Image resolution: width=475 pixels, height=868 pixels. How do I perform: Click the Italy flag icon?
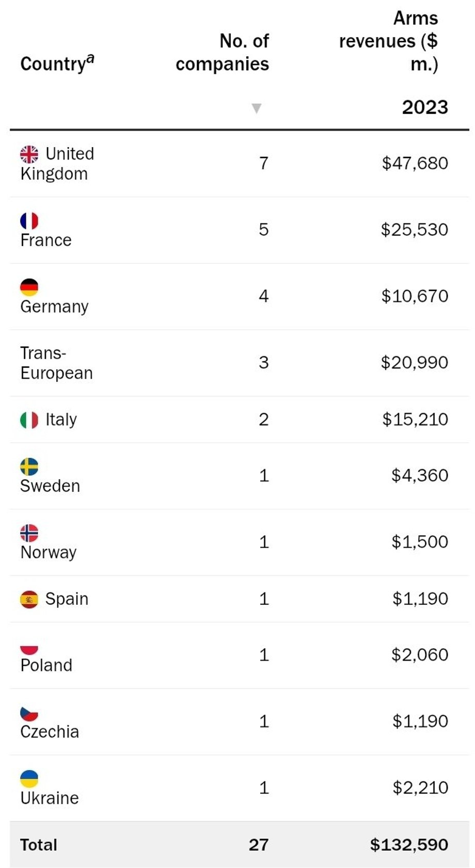29,420
